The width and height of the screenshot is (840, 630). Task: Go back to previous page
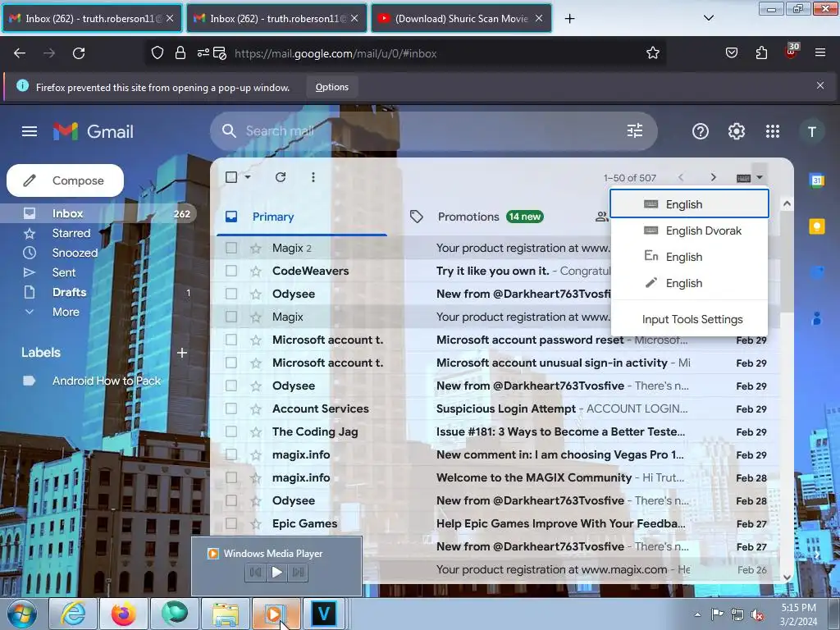(x=20, y=53)
